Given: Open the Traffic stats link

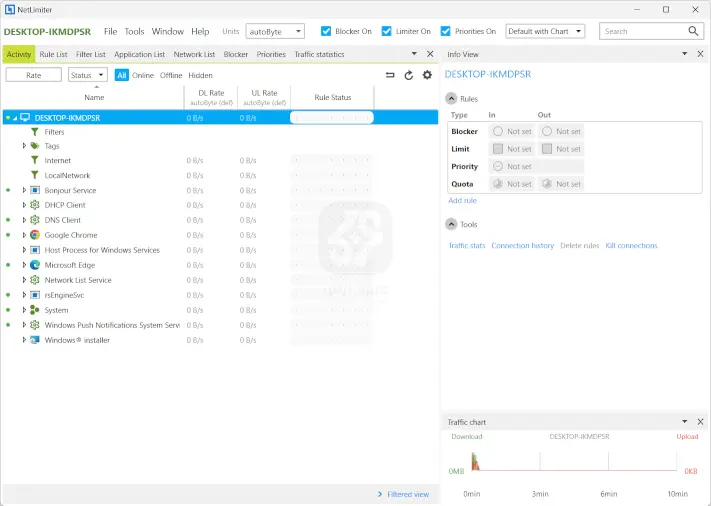Looking at the screenshot, I should tap(467, 245).
